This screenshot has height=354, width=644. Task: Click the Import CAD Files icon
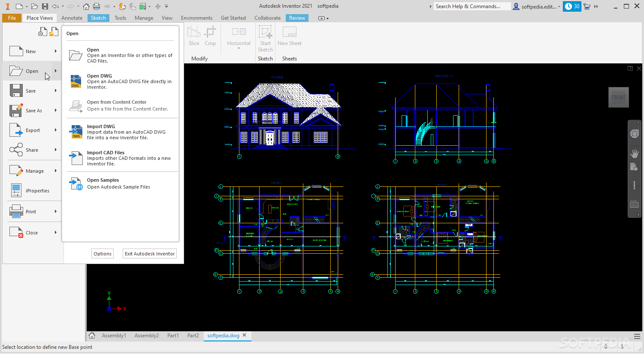(76, 158)
